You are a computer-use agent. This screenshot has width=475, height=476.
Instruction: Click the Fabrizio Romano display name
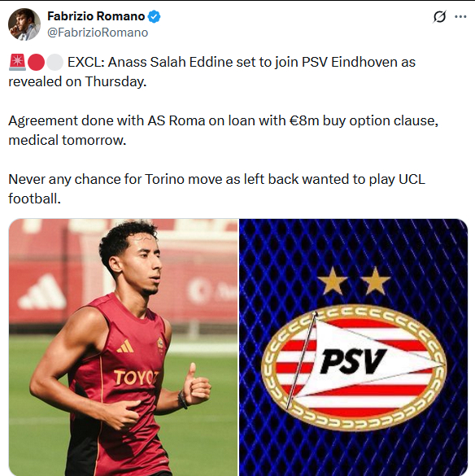[96, 16]
